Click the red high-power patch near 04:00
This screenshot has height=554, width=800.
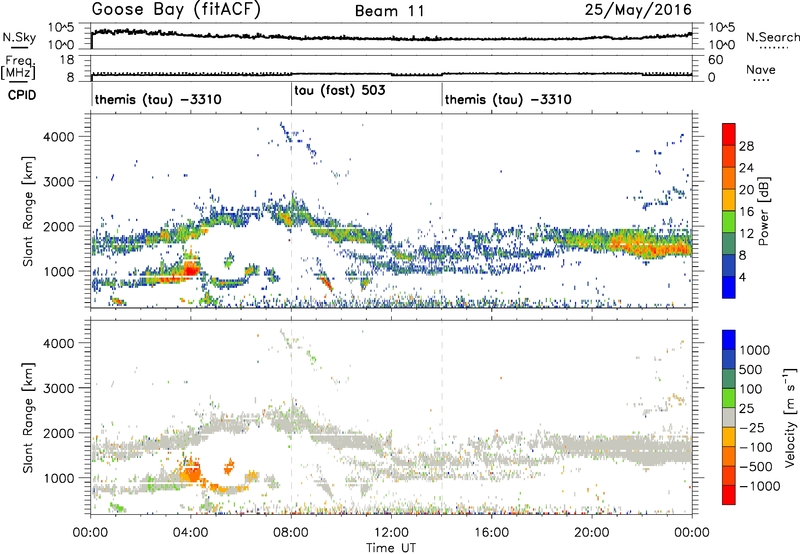[191, 270]
